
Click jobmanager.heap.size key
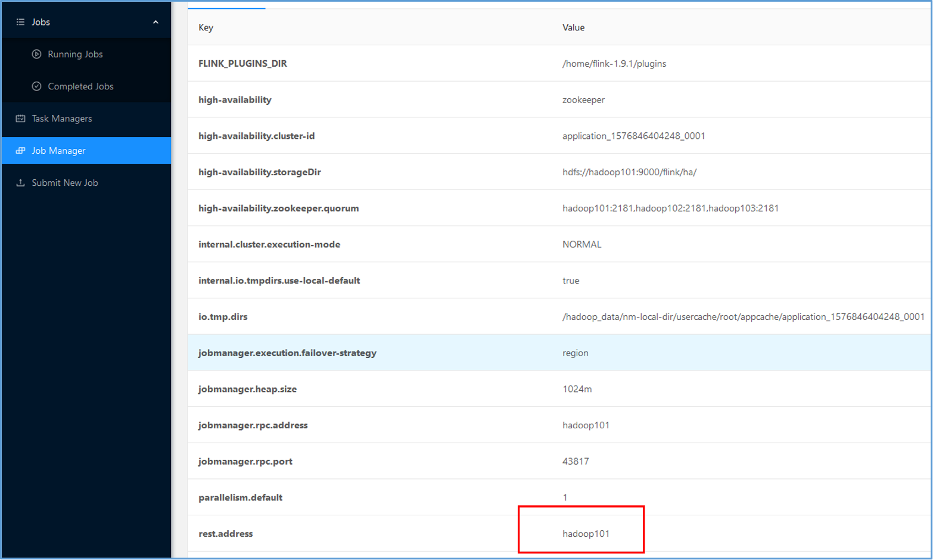pyautogui.click(x=247, y=389)
